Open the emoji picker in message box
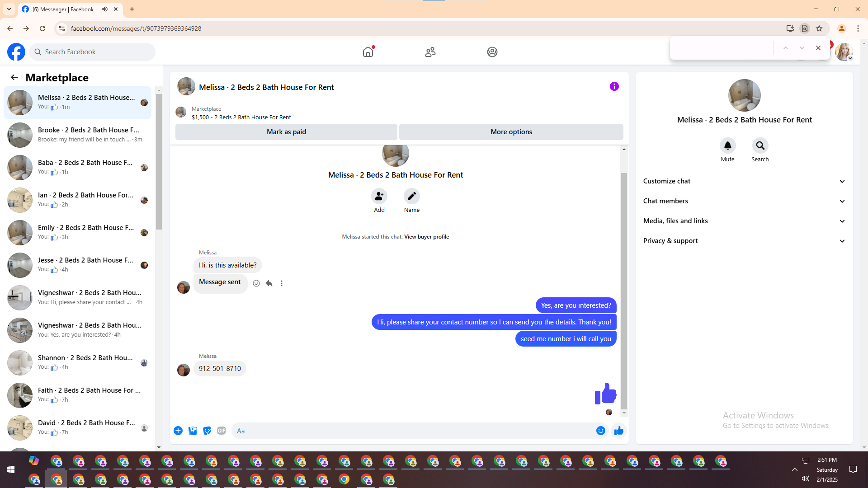868x488 pixels. [600, 431]
